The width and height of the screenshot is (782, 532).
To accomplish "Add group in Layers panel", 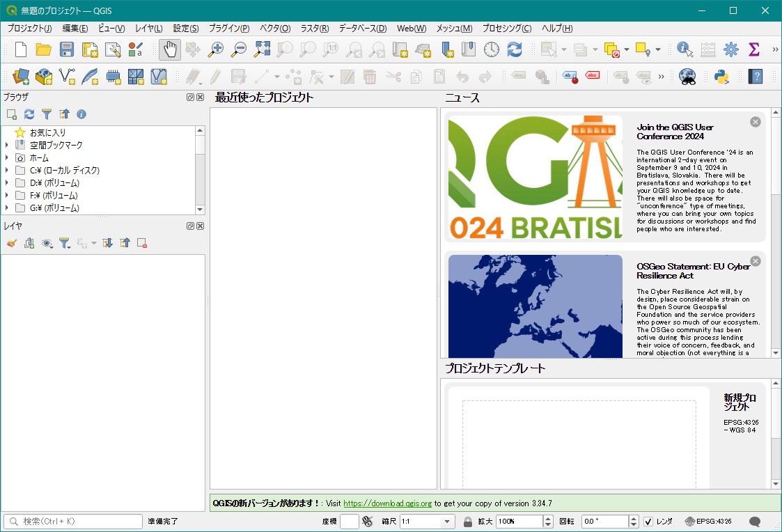I will click(x=29, y=243).
